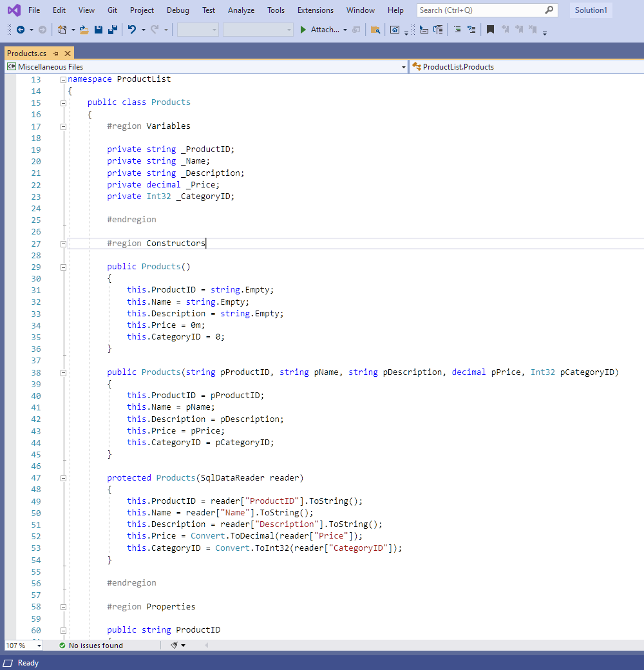
Task: Click the Open File folder icon
Action: click(84, 30)
